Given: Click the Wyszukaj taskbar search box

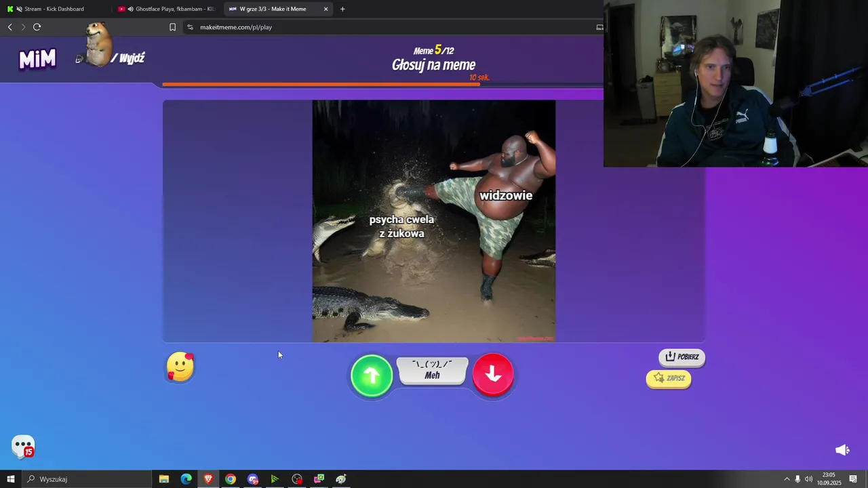Looking at the screenshot, I should (x=87, y=479).
